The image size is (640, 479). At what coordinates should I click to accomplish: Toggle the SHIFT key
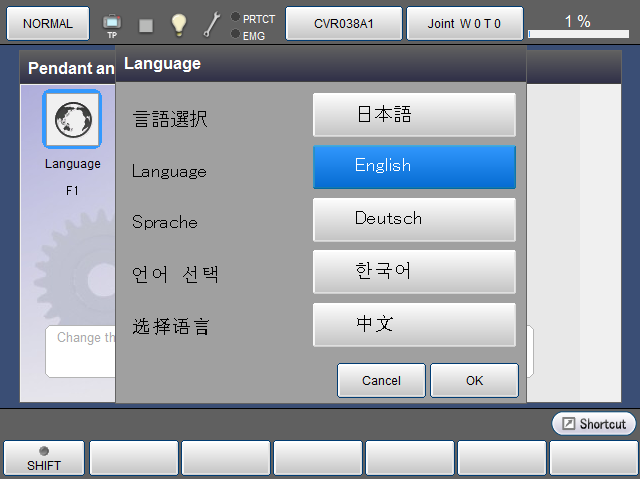coord(43,458)
